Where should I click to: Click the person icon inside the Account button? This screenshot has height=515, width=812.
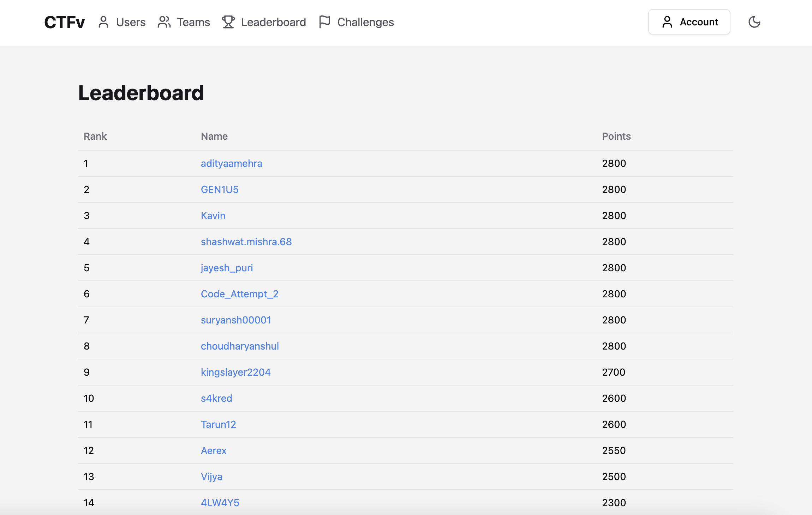(x=667, y=22)
